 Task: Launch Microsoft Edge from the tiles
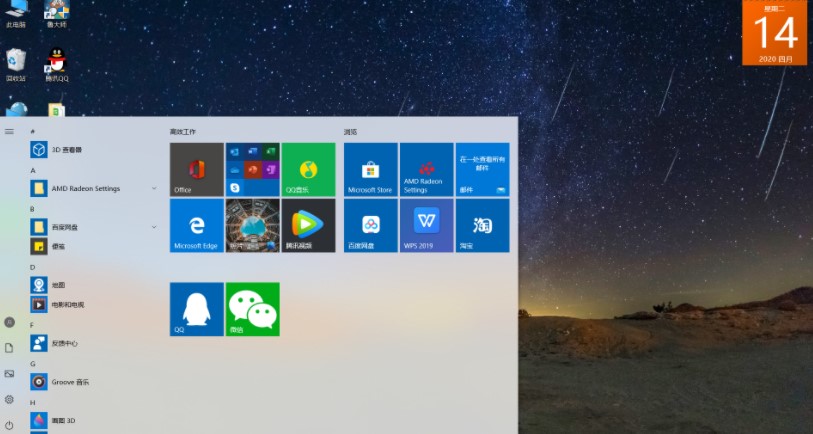(x=196, y=225)
